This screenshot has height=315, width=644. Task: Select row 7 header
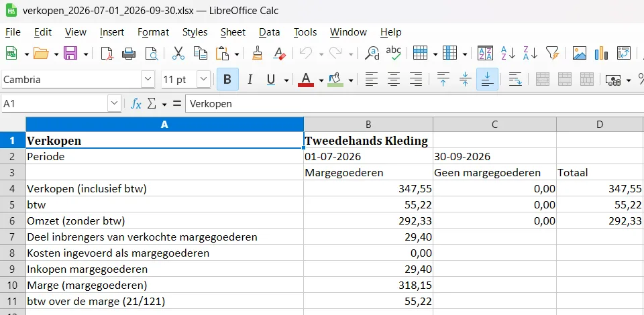[x=12, y=237]
